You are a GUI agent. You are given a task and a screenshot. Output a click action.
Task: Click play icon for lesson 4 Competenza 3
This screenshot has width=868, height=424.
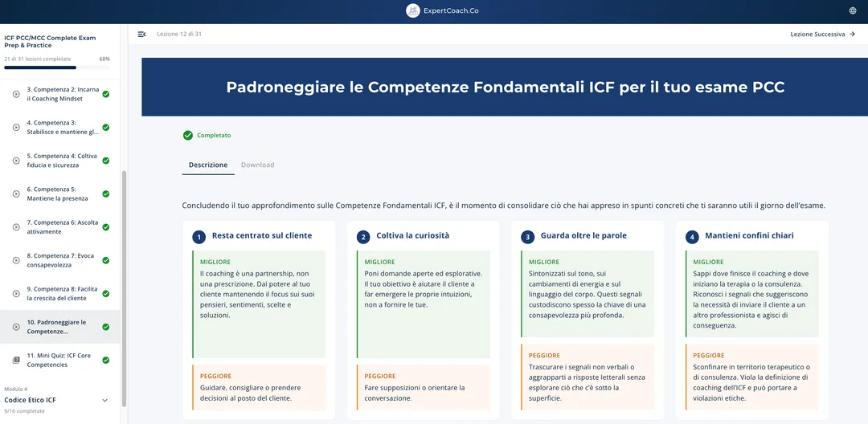coord(16,127)
